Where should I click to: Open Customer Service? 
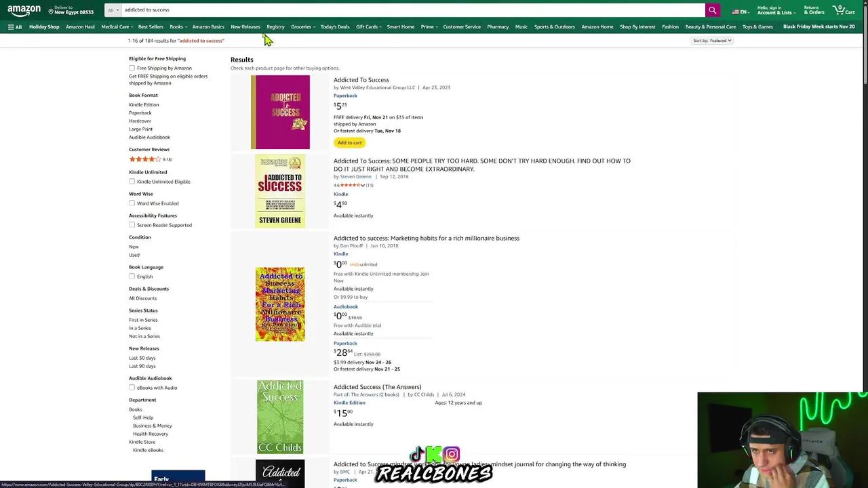[462, 27]
